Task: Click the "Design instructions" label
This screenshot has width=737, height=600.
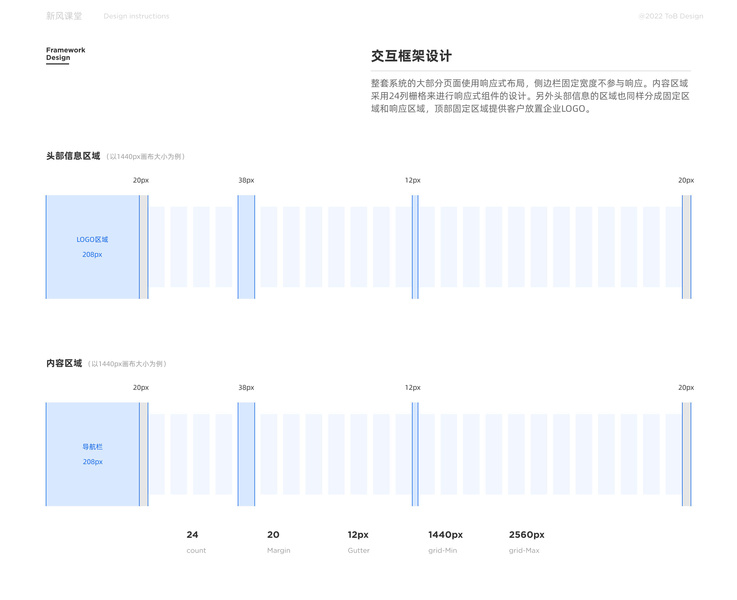Action: (136, 16)
